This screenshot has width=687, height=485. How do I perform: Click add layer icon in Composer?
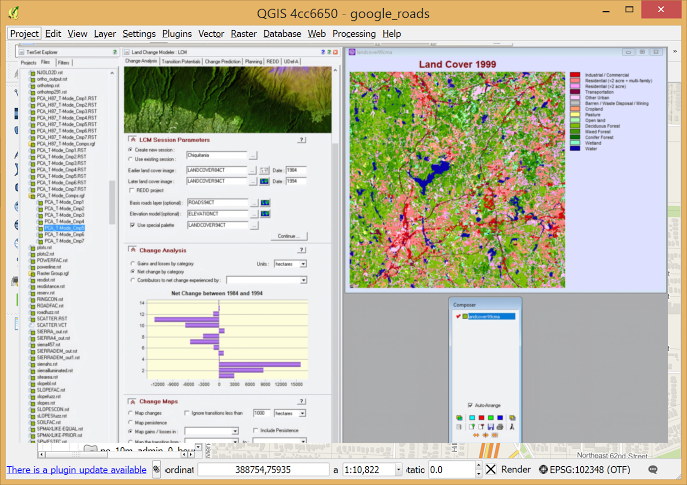click(459, 418)
